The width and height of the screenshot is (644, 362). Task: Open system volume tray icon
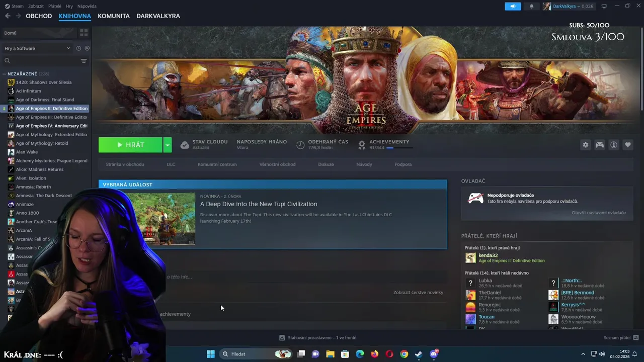tap(602, 354)
